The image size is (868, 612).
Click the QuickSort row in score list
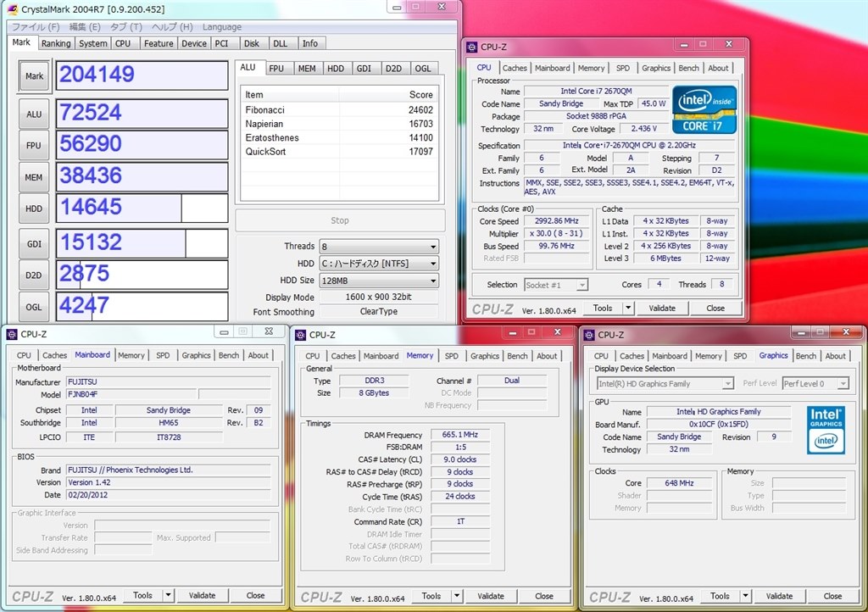point(339,152)
